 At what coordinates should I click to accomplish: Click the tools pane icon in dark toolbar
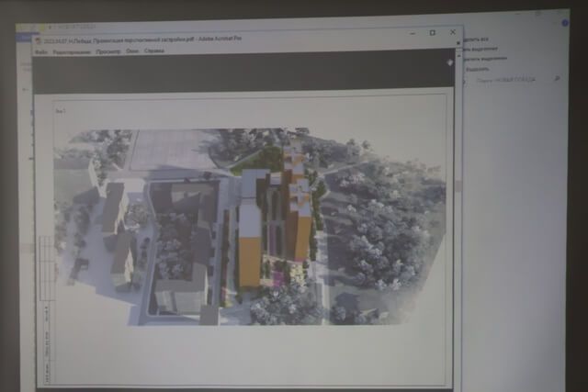449,62
